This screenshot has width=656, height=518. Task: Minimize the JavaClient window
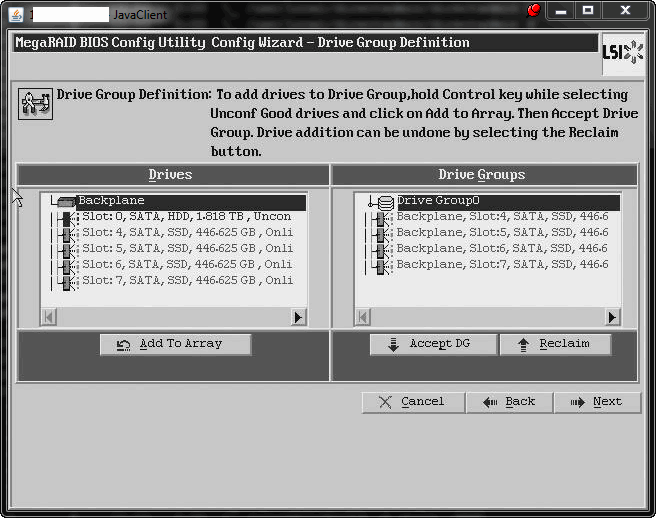(561, 10)
